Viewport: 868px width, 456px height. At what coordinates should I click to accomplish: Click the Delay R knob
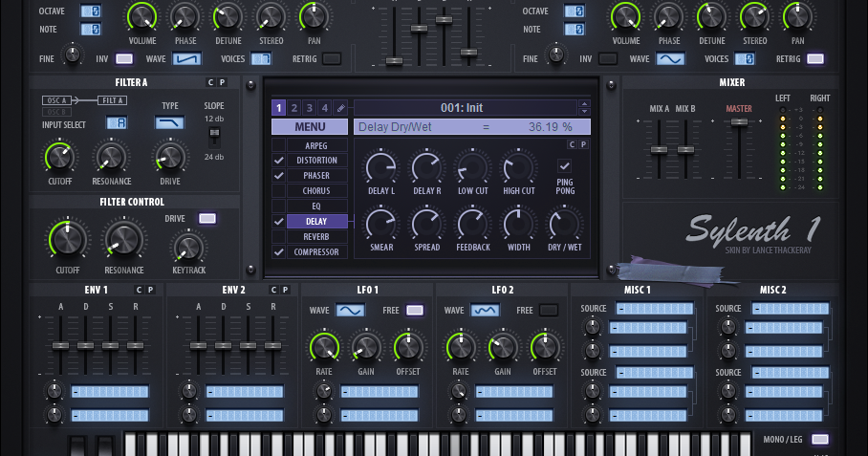click(426, 167)
